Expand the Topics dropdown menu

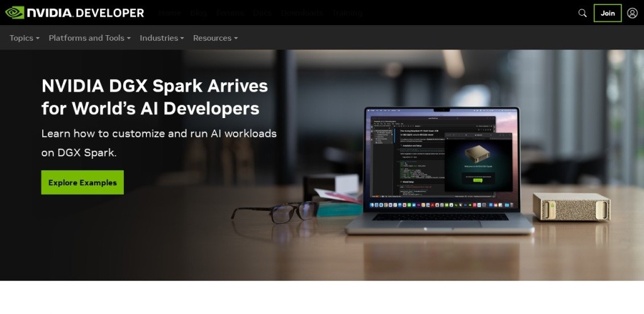[x=25, y=38]
